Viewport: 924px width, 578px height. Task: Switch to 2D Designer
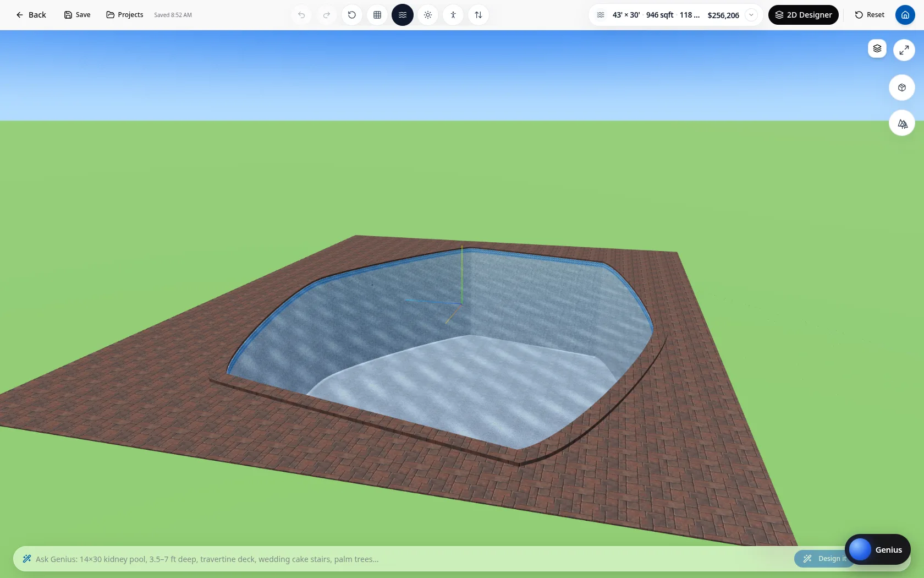click(803, 15)
